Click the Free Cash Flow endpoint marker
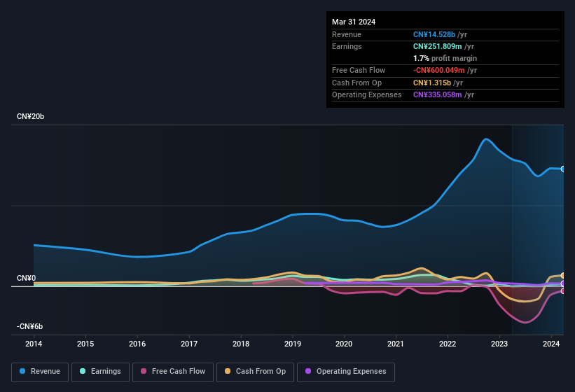Image resolution: width=575 pixels, height=392 pixels. click(x=563, y=291)
